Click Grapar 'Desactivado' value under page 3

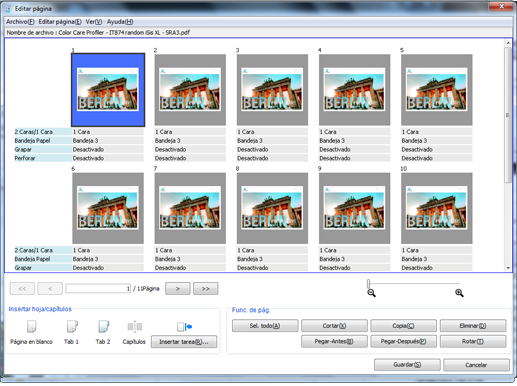tap(272, 149)
